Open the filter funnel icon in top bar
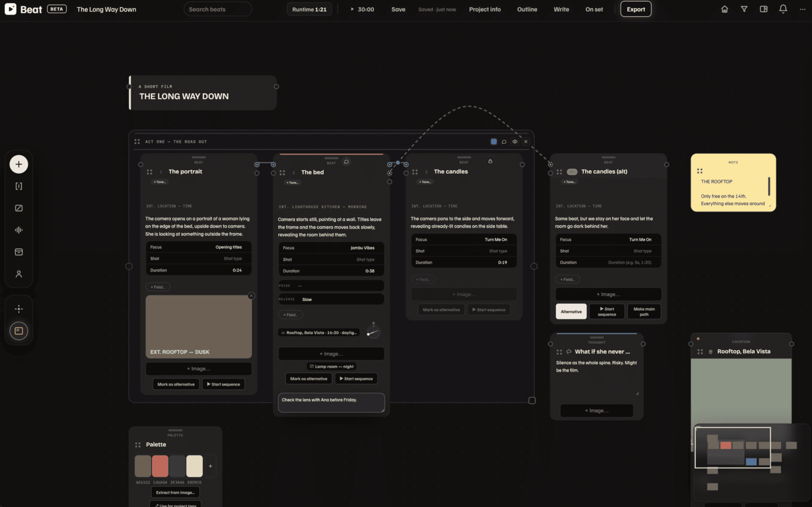812x507 pixels. [744, 9]
